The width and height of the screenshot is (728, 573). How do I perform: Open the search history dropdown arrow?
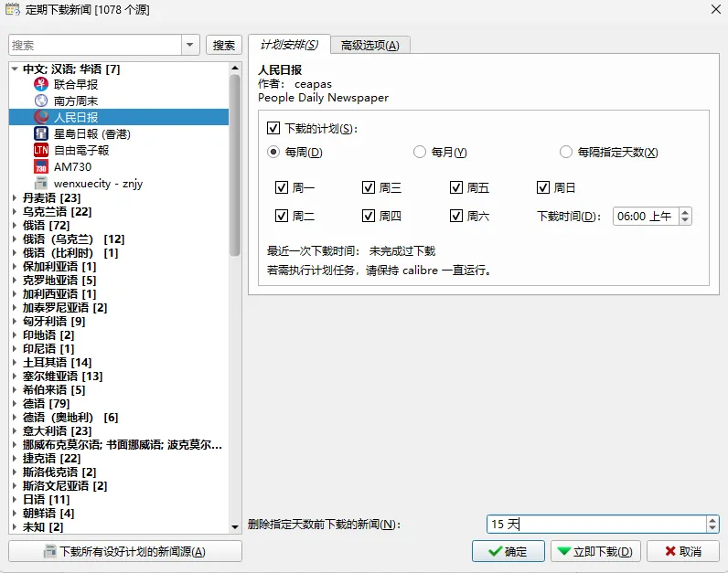[190, 45]
